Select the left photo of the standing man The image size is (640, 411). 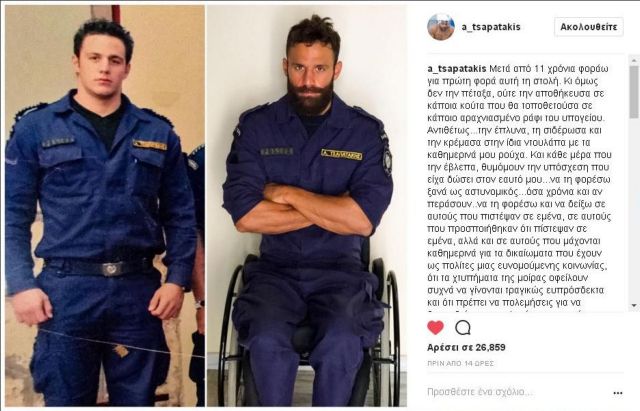(x=105, y=205)
